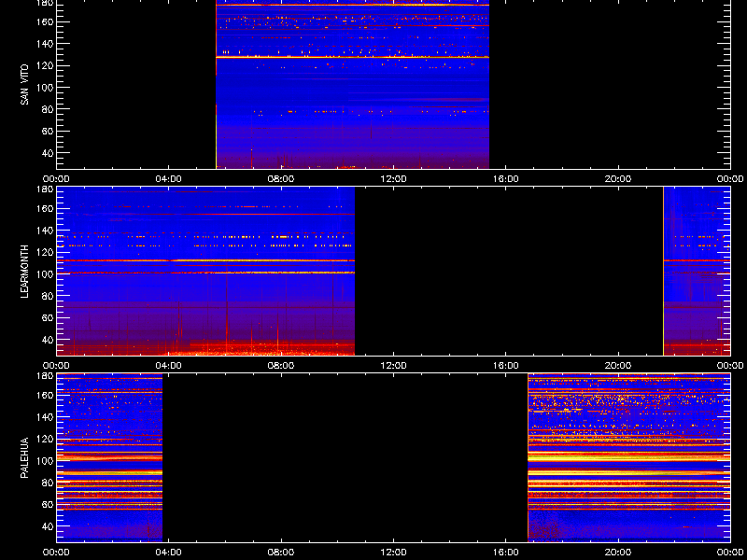The width and height of the screenshot is (747, 560).
Task: Select frequency label 140 on Learmonth axis
Action: pyautogui.click(x=46, y=231)
